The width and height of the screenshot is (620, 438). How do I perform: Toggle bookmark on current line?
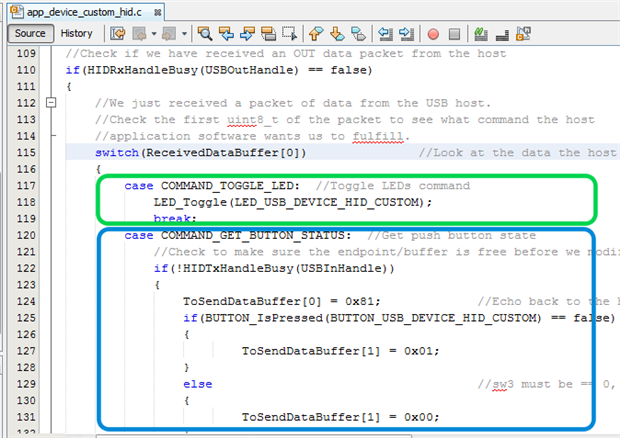pyautogui.click(x=359, y=34)
